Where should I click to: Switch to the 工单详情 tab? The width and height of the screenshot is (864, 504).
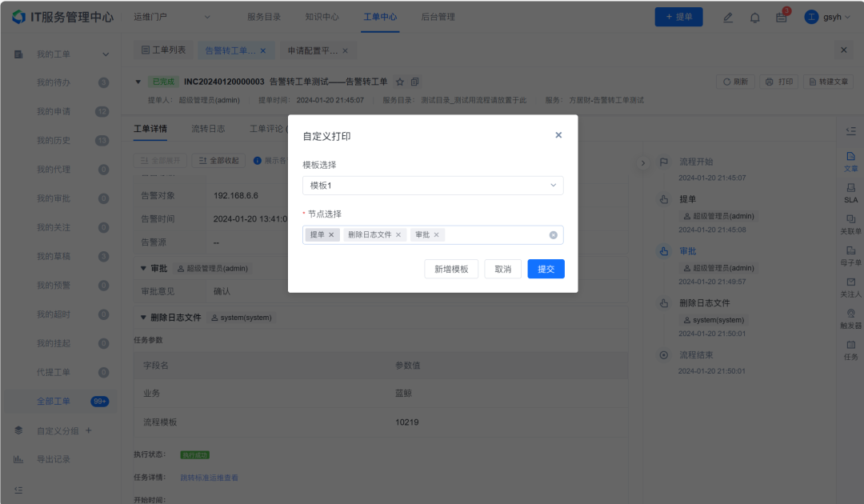(150, 129)
